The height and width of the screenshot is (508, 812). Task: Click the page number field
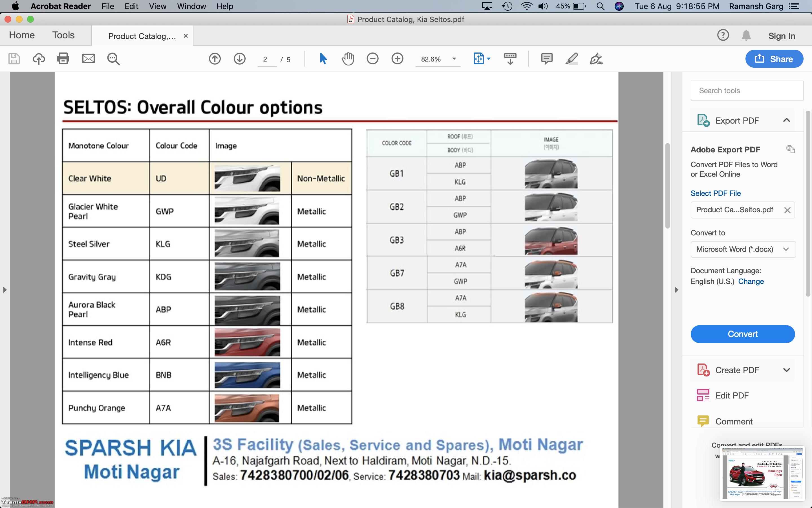(x=267, y=59)
